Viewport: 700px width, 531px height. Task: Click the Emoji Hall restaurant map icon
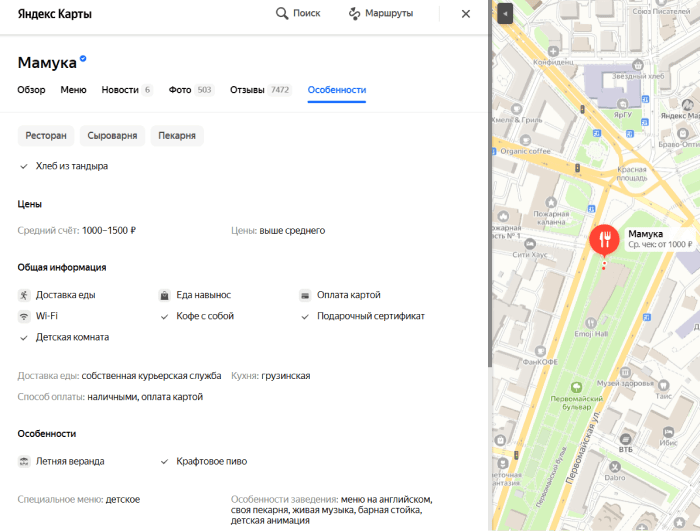click(591, 322)
